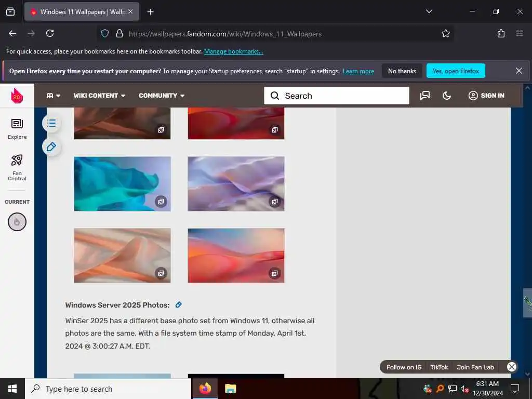Click the current wiki circular icon

click(17, 222)
